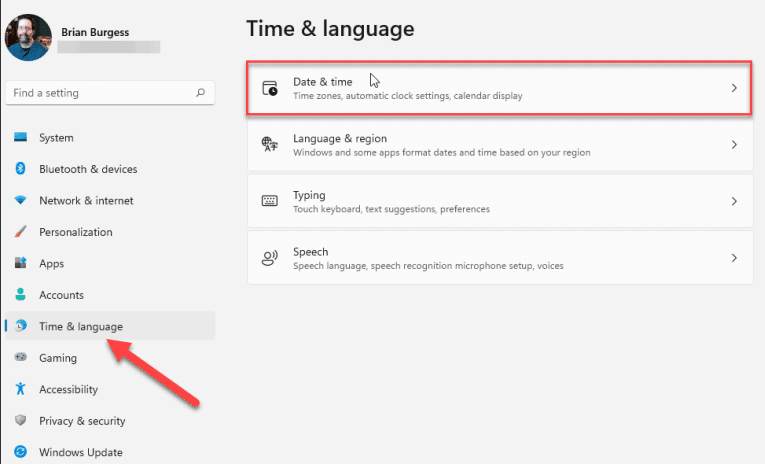Open Typing settings card
765x464 pixels.
[x=500, y=201]
